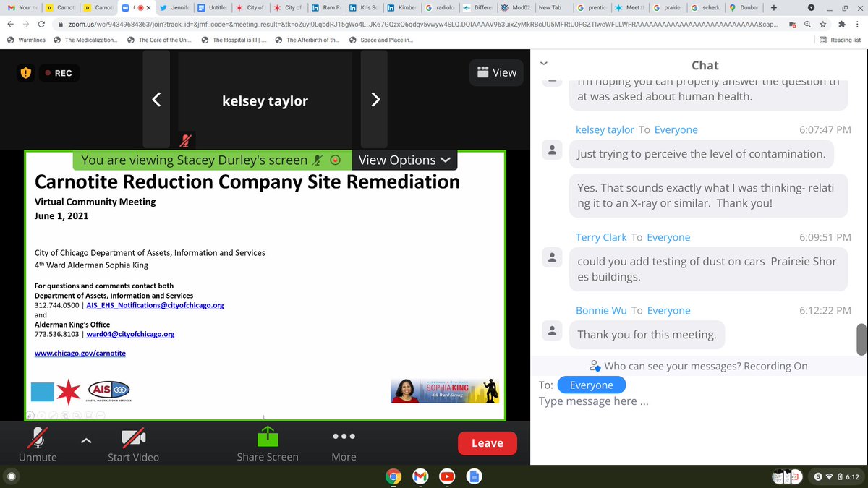Open the ward04@cityofchicago.org email link
Viewport: 868px width, 488px height.
pos(129,335)
